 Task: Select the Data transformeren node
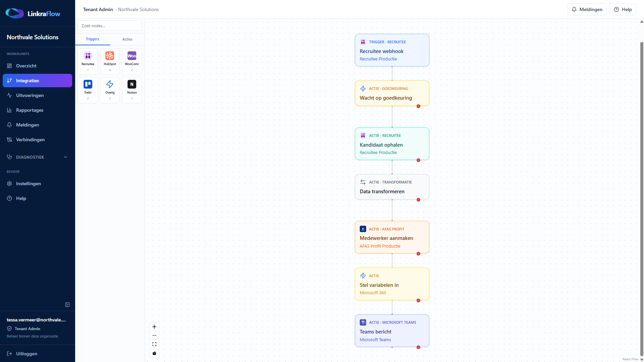click(392, 187)
